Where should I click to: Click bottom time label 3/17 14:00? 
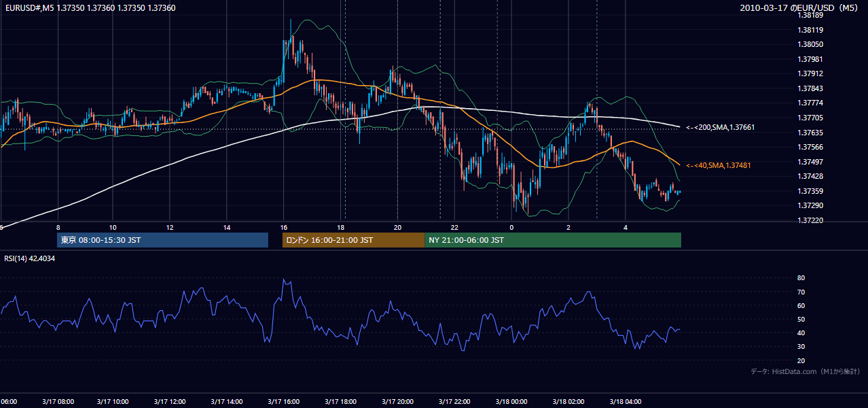[x=227, y=401]
